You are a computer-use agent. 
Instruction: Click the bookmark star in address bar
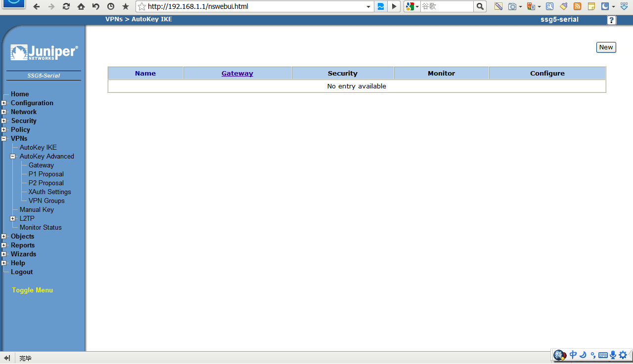142,6
